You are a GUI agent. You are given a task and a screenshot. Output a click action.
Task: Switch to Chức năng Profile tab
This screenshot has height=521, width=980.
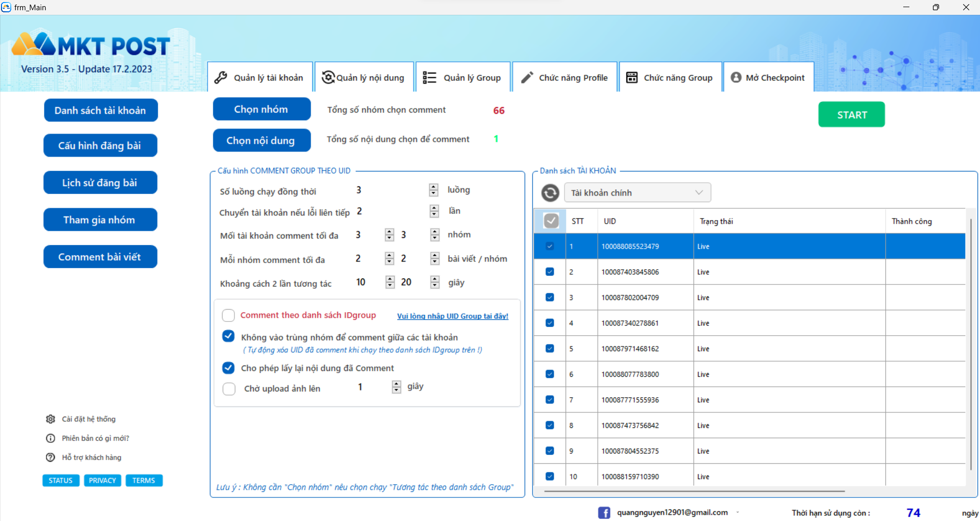pos(564,77)
